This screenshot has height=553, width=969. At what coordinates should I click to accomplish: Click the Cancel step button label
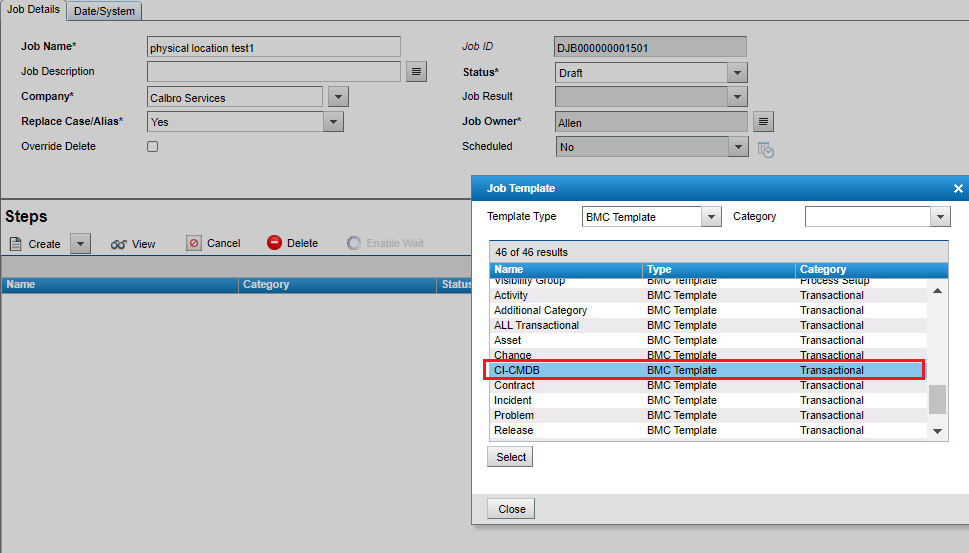pyautogui.click(x=224, y=243)
